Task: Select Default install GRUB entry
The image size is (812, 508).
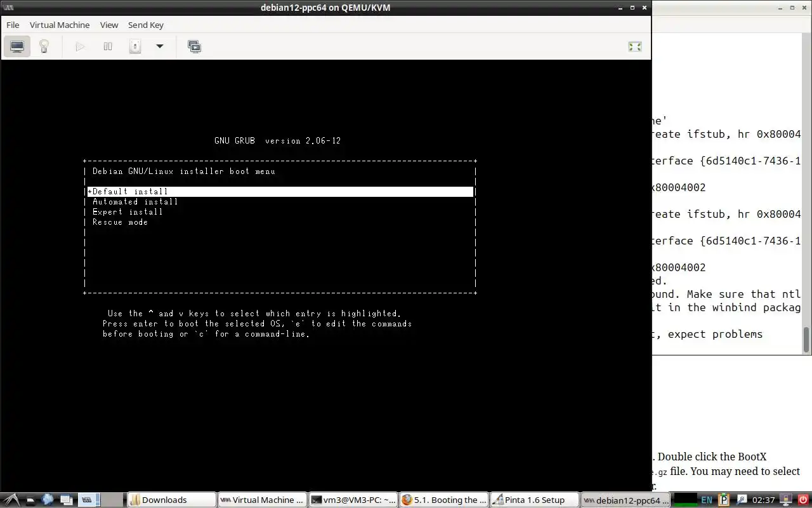Action: tap(280, 191)
